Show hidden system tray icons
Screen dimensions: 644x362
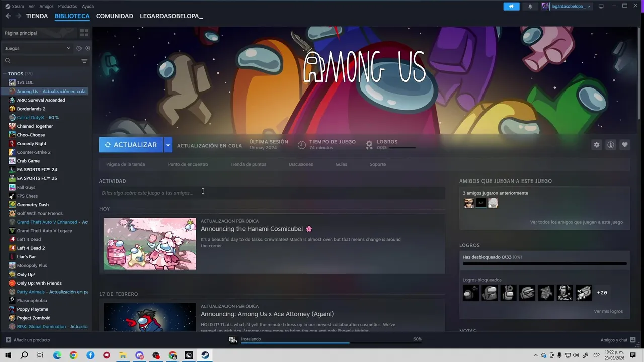tap(535, 355)
